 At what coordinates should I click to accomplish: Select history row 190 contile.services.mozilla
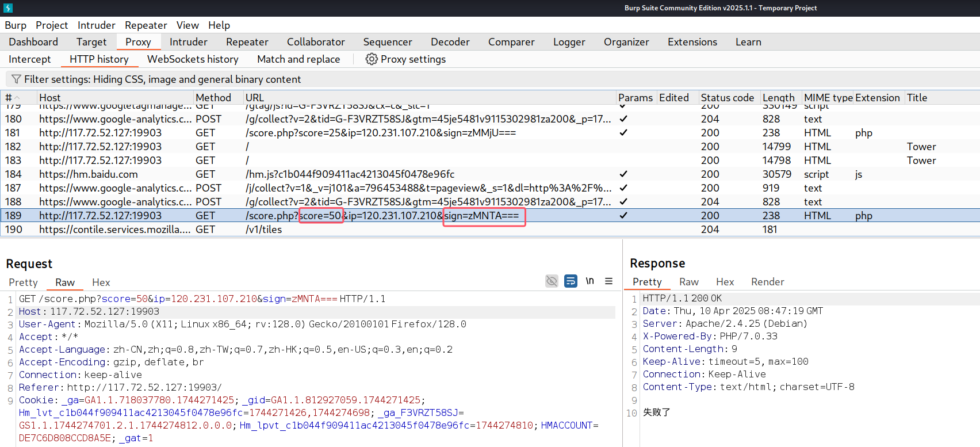[490, 230]
